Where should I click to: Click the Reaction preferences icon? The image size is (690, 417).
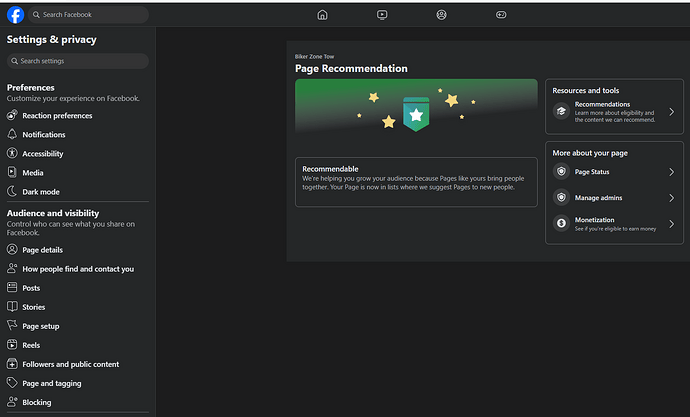12,115
